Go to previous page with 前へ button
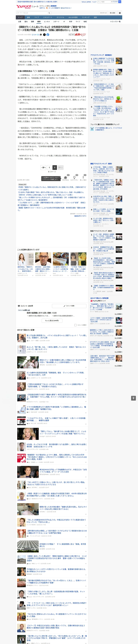This screenshot has width=138, height=644. point(43,168)
